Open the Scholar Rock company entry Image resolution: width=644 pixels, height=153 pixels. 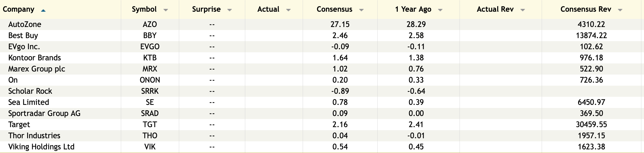click(x=30, y=91)
